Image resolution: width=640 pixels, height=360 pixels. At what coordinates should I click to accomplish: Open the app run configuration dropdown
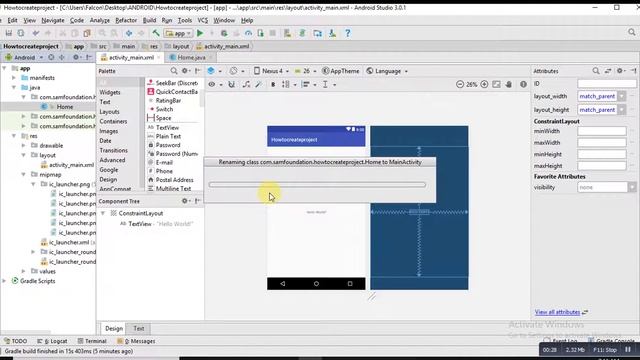178,33
